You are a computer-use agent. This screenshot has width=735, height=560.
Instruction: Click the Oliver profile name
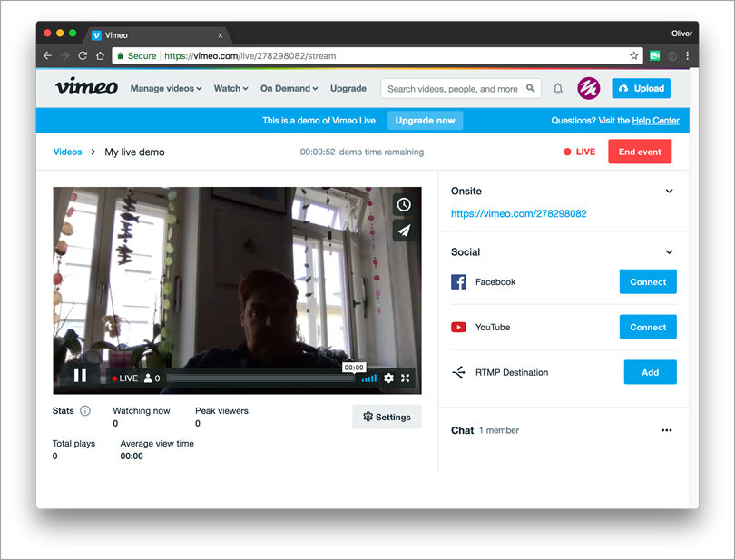point(681,34)
